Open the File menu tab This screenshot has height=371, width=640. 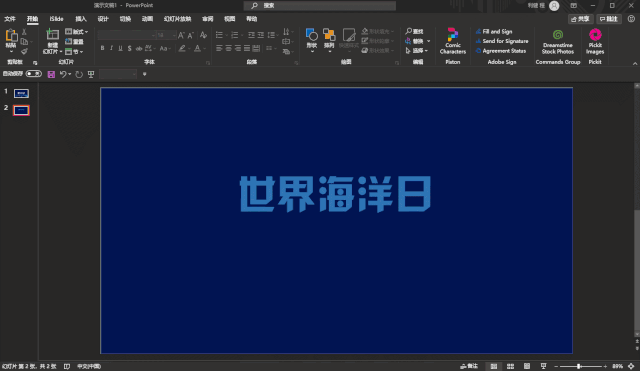10,19
